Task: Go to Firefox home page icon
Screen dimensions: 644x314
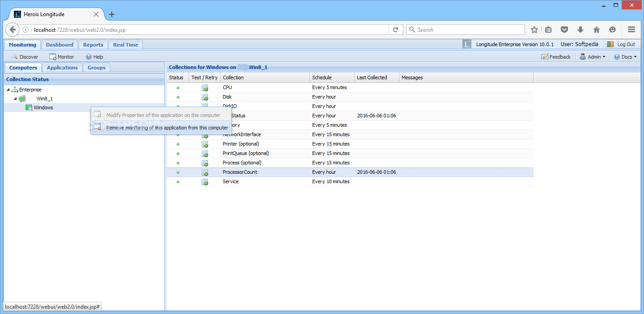Action: [597, 30]
